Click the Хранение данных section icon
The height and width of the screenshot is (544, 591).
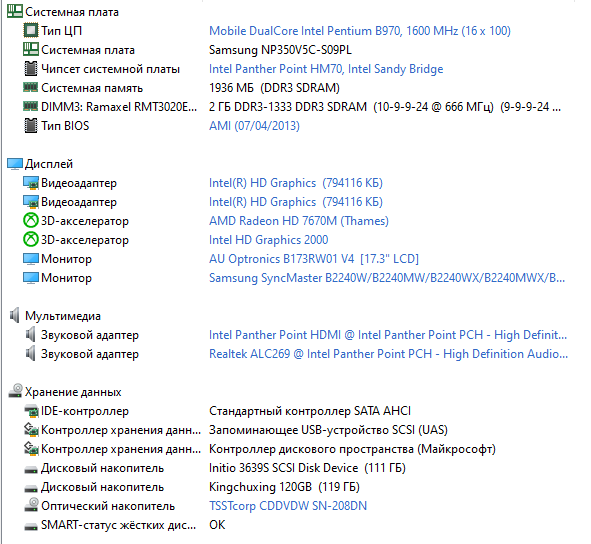[15, 391]
